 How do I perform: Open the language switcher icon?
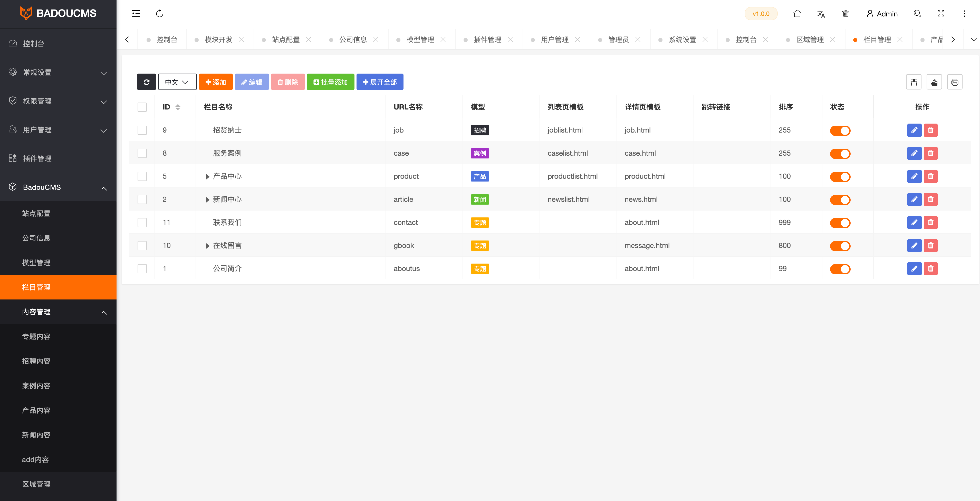point(821,14)
